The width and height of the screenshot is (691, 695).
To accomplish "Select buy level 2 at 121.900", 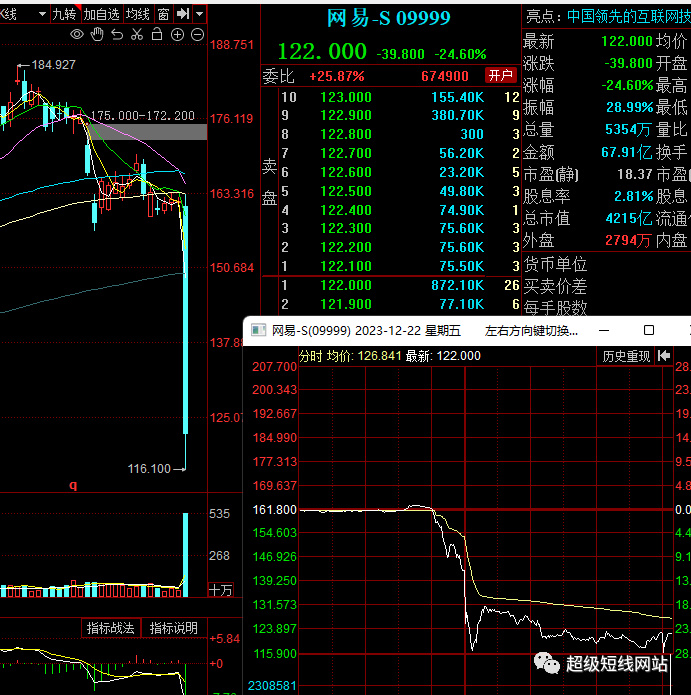I will (x=399, y=305).
